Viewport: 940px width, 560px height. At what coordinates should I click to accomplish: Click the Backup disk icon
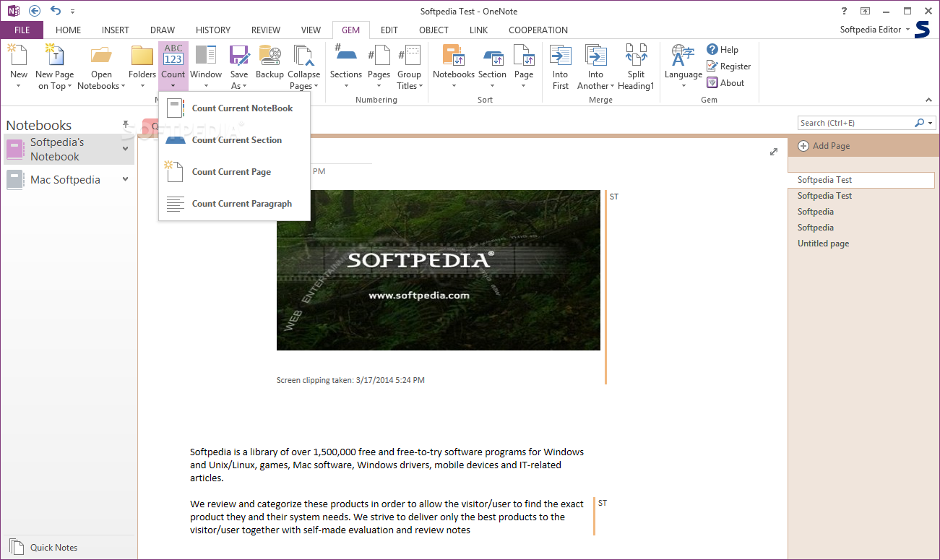pos(270,55)
